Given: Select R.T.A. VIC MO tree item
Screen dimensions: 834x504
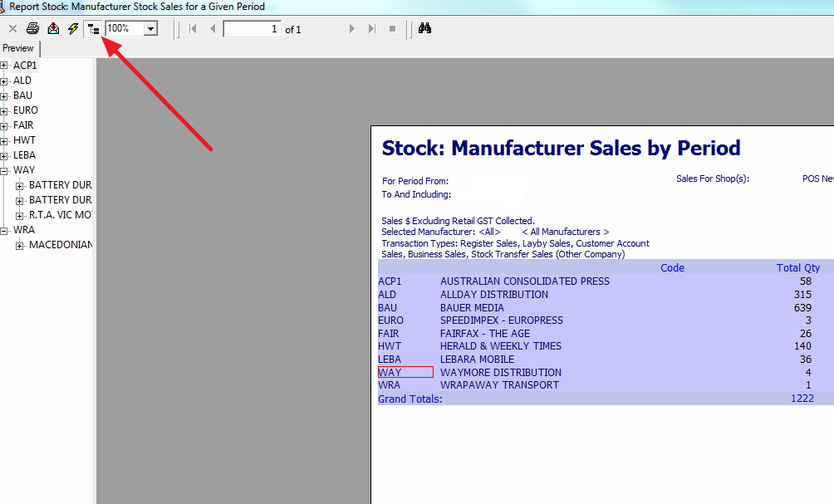Looking at the screenshot, I should [x=60, y=215].
